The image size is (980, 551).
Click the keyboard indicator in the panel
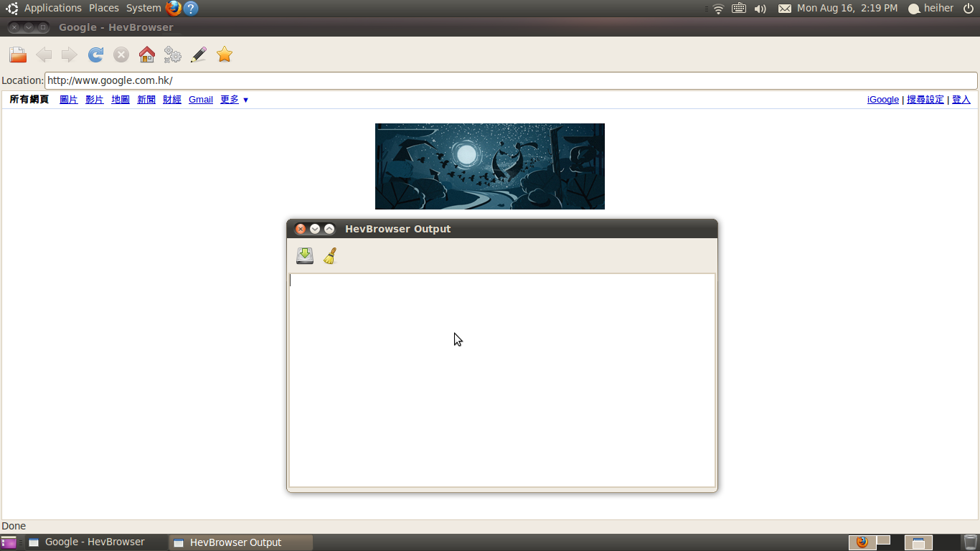739,9
